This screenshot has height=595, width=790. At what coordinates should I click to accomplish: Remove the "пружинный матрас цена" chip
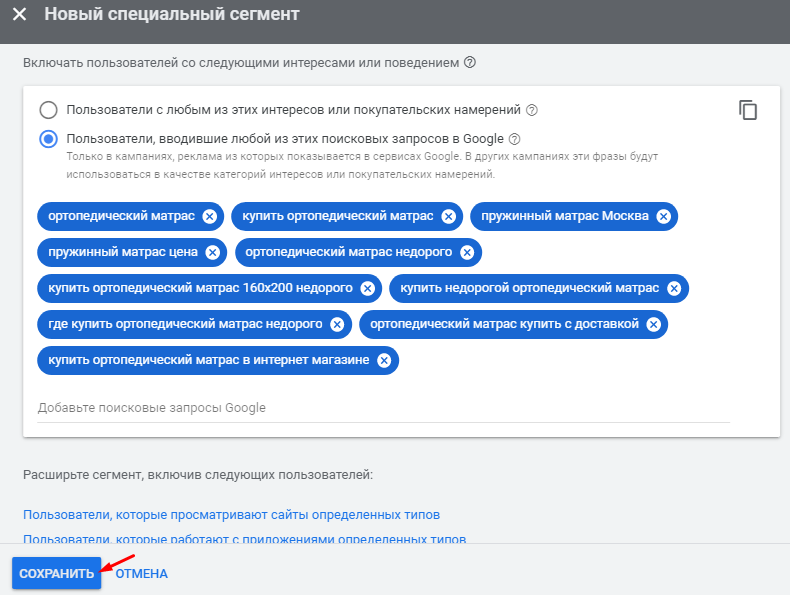click(212, 252)
